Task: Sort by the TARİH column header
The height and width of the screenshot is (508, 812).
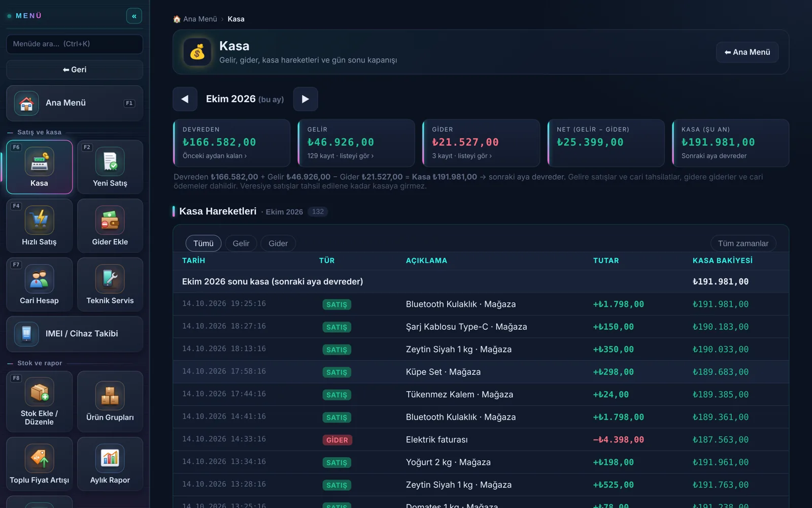Action: coord(194,261)
